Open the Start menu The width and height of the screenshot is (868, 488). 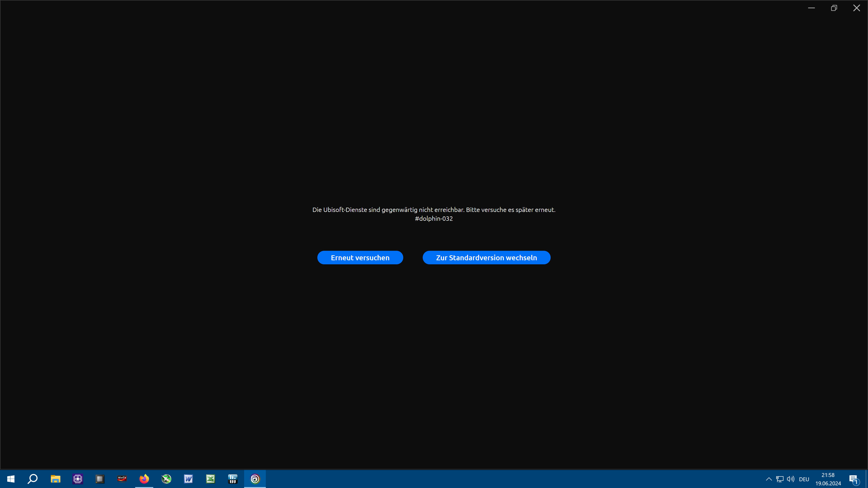[10, 479]
